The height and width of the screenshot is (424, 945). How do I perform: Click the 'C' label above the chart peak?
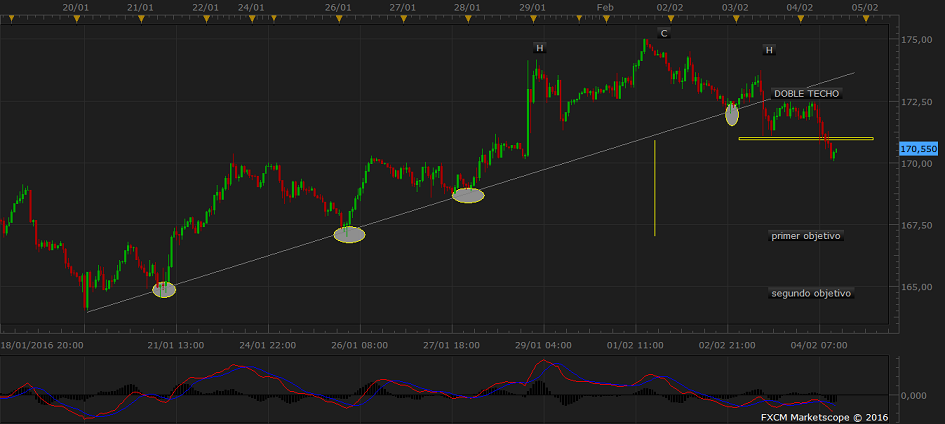[x=663, y=33]
